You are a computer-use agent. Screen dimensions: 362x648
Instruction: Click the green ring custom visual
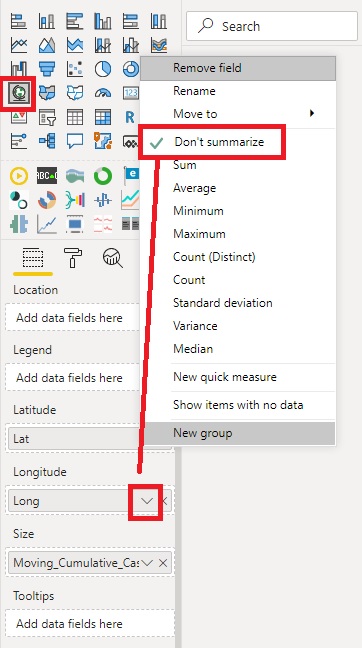[102, 176]
